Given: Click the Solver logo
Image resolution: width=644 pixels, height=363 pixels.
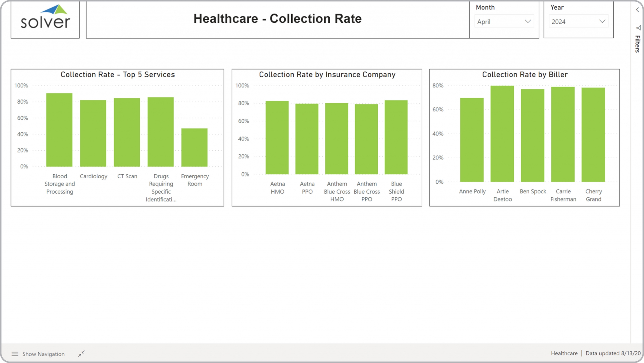Looking at the screenshot, I should point(45,17).
